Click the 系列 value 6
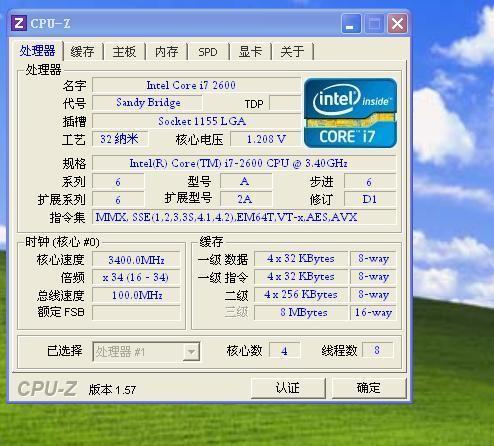The height and width of the screenshot is (446, 494). 118,182
